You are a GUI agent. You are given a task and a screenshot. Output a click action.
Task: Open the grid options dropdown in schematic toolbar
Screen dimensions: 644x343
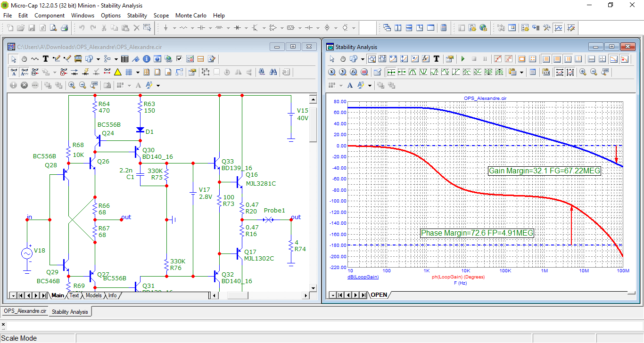138,72
